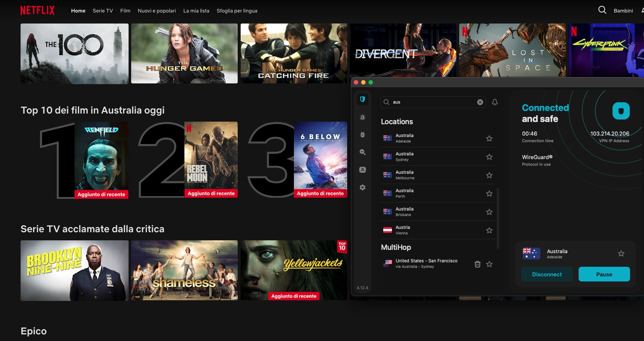
Task: Open The Hunger Games thumbnail
Action: tap(184, 54)
